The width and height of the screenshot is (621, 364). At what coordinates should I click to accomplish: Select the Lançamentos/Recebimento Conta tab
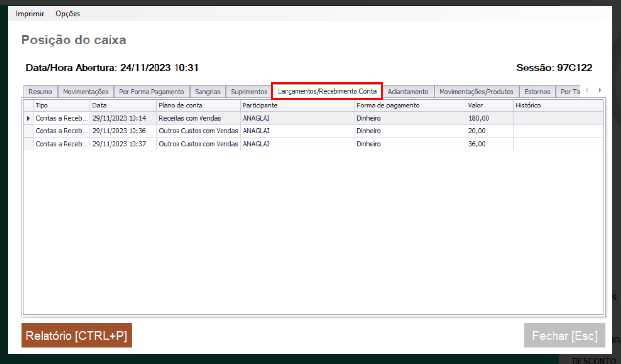(x=327, y=91)
